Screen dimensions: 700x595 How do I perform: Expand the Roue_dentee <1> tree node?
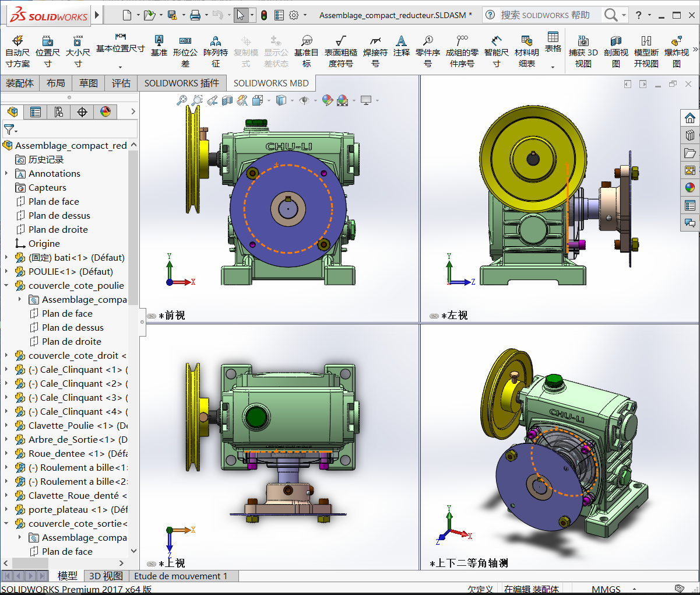point(6,453)
